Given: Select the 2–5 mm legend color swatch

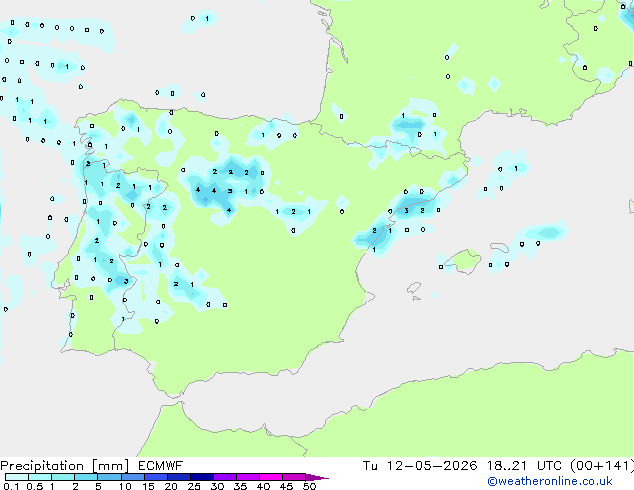Looking at the screenshot, I should point(86,477).
